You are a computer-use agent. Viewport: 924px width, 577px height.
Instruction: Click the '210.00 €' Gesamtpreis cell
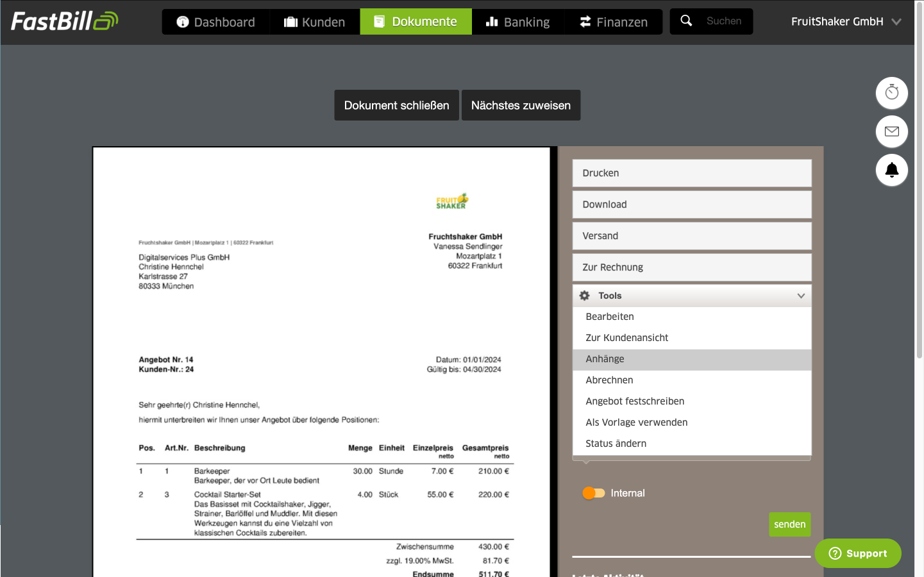[494, 471]
